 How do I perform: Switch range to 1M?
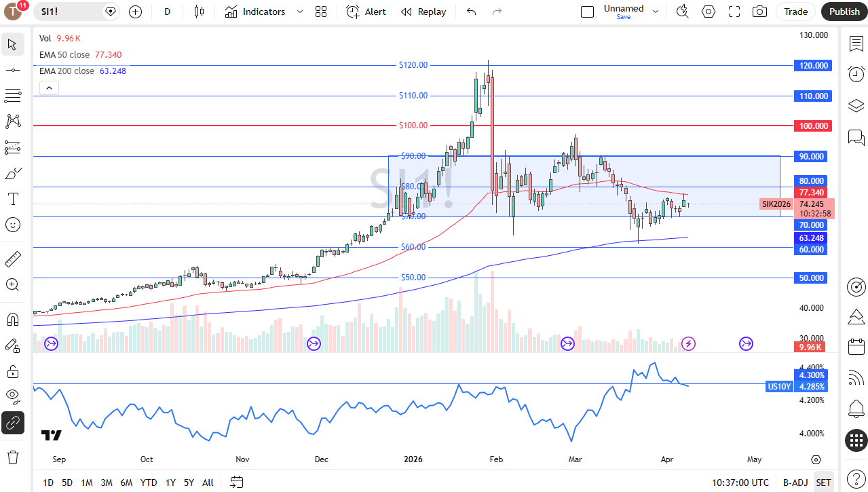click(87, 482)
